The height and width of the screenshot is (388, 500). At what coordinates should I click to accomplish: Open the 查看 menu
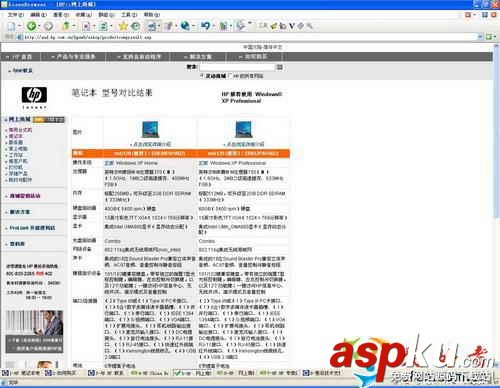coord(61,15)
